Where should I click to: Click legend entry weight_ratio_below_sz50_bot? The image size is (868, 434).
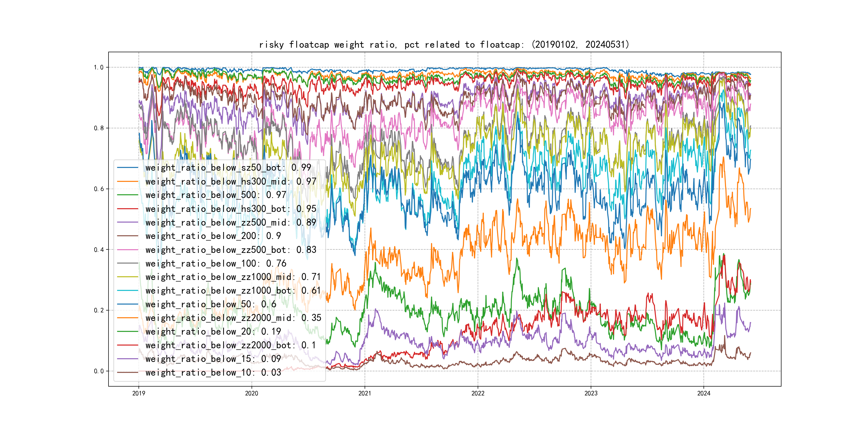[228, 167]
